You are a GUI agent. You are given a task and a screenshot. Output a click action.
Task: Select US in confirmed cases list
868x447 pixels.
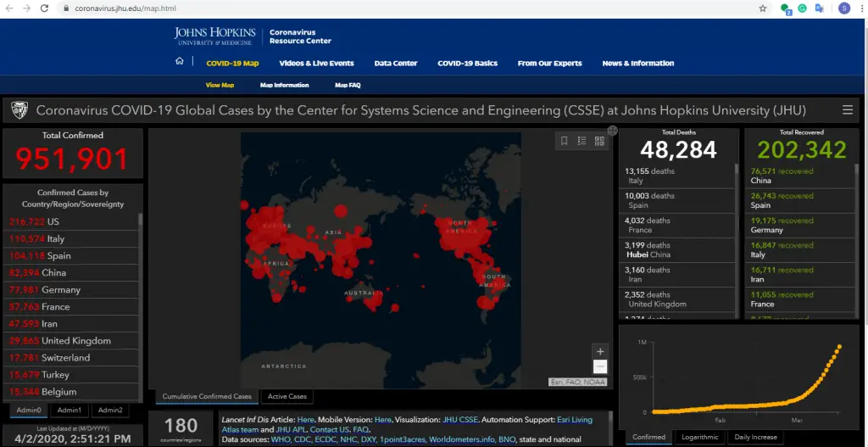[x=71, y=221]
